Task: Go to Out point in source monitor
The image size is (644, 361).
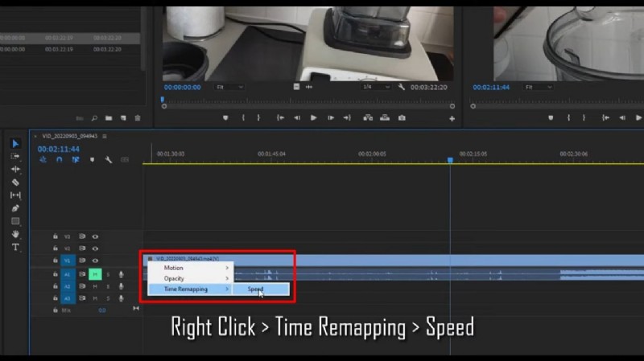Action: (x=348, y=118)
